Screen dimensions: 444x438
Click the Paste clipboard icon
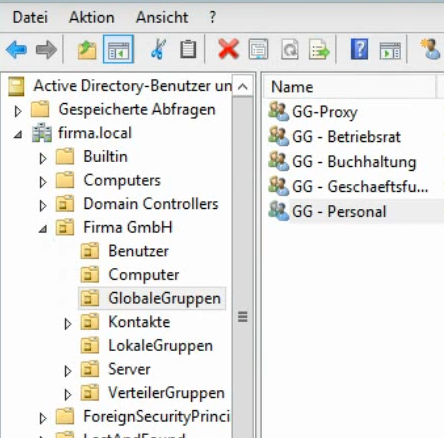click(188, 49)
